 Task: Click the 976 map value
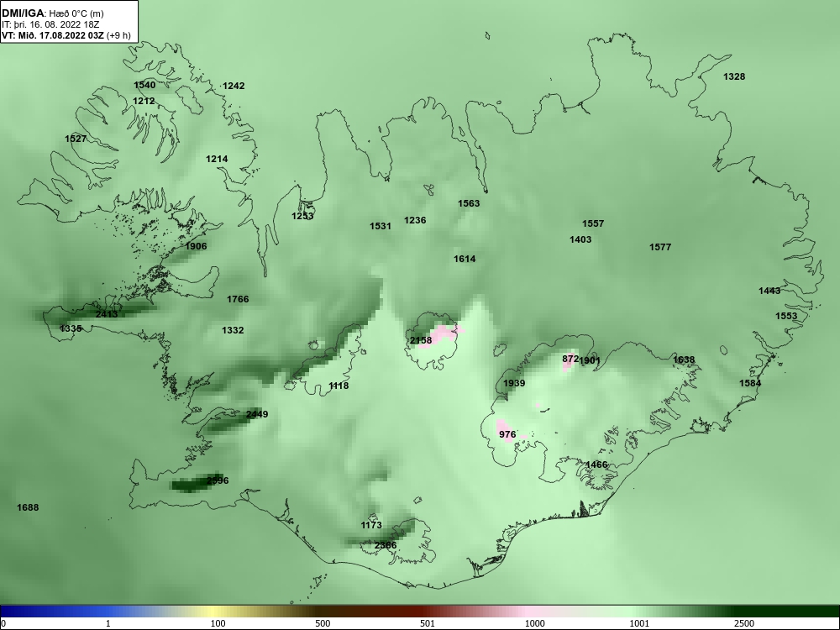[x=507, y=434]
